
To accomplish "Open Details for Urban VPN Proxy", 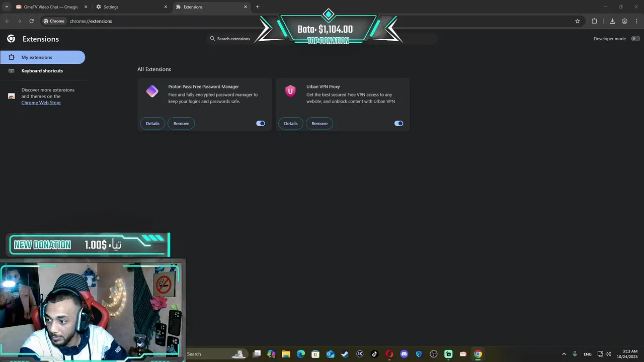I will point(291,123).
